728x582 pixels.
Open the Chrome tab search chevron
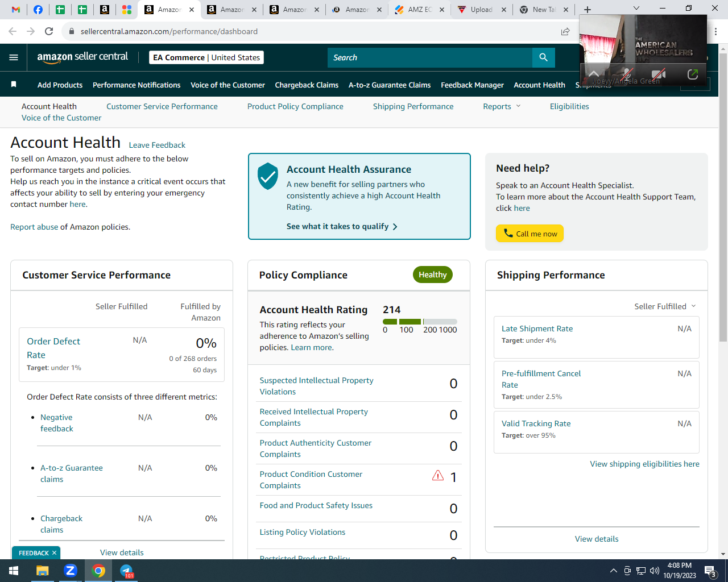[636, 9]
